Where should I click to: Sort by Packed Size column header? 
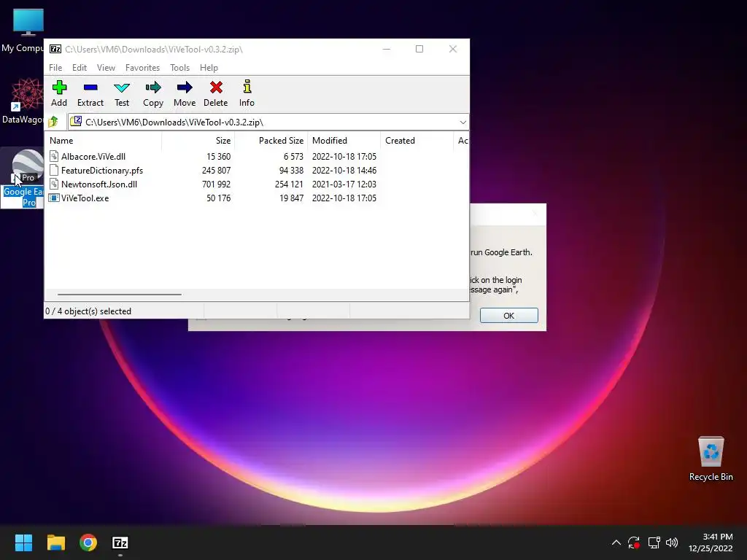[271, 141]
